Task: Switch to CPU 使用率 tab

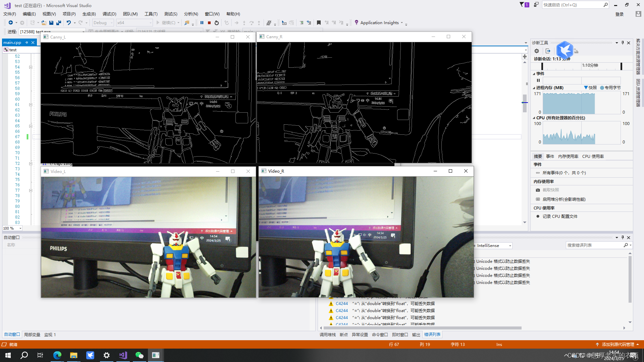Action: [593, 156]
